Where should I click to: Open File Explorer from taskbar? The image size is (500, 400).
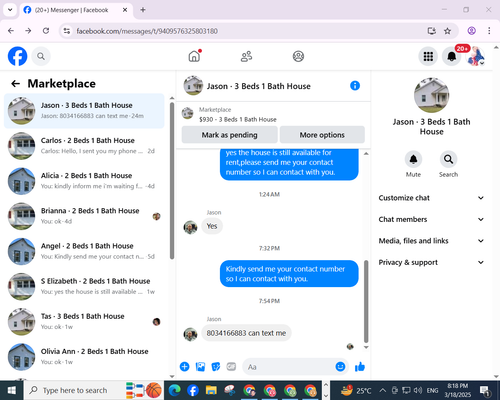click(211, 390)
